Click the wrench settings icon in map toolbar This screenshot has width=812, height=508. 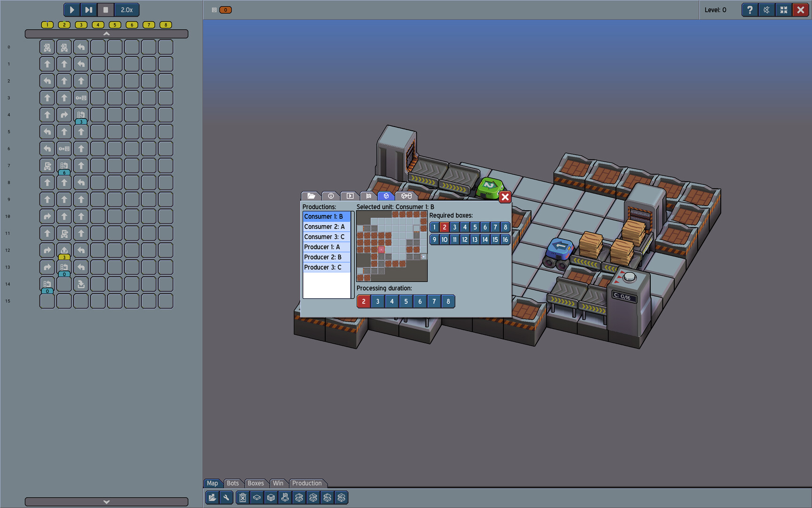226,498
